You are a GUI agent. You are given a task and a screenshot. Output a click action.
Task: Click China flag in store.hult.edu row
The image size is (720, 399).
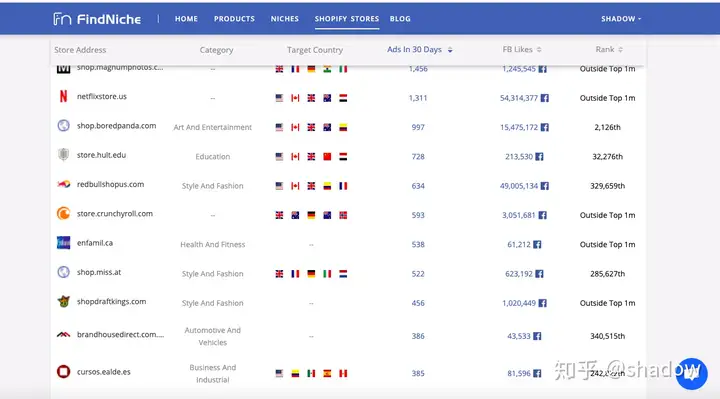tap(327, 157)
